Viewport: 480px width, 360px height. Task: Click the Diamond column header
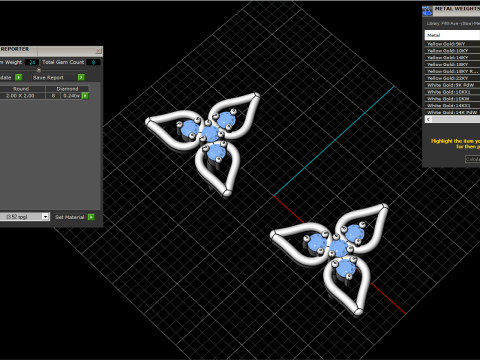click(67, 89)
